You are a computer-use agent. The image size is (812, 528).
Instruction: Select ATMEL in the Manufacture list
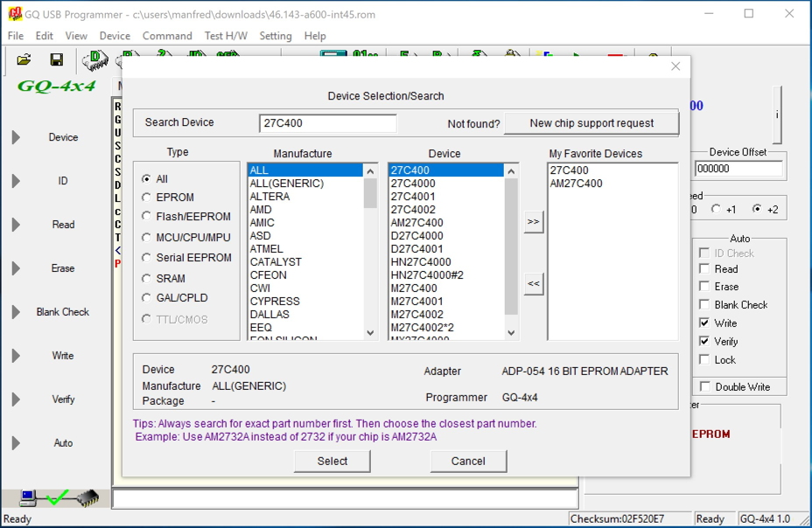tap(266, 249)
